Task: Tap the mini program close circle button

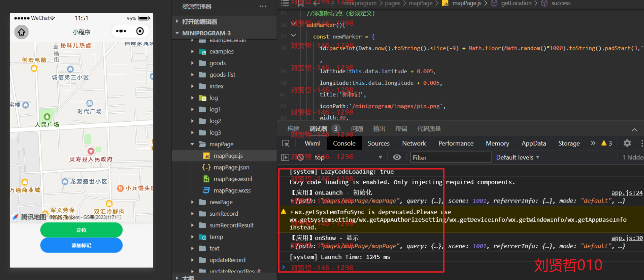Action: pyautogui.click(x=140, y=31)
